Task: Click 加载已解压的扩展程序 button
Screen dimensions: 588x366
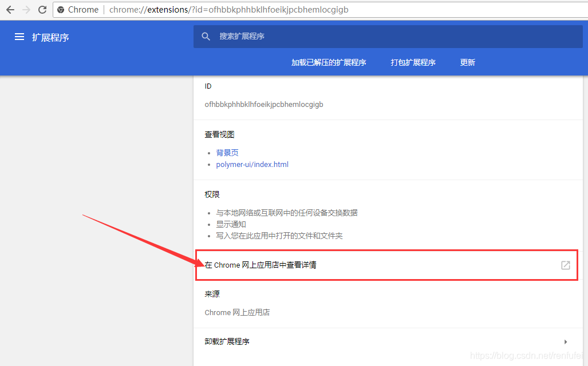Action: coord(329,62)
